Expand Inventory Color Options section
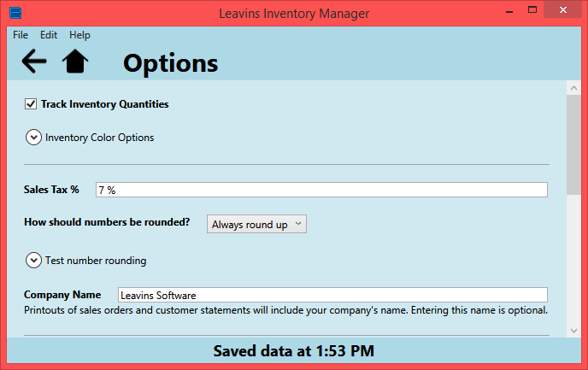The image size is (588, 370). (33, 138)
